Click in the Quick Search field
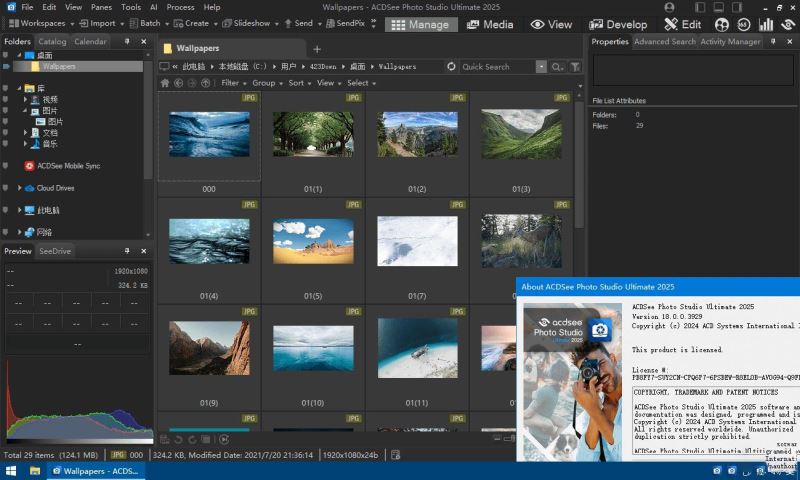The height and width of the screenshot is (480, 800). [x=497, y=67]
